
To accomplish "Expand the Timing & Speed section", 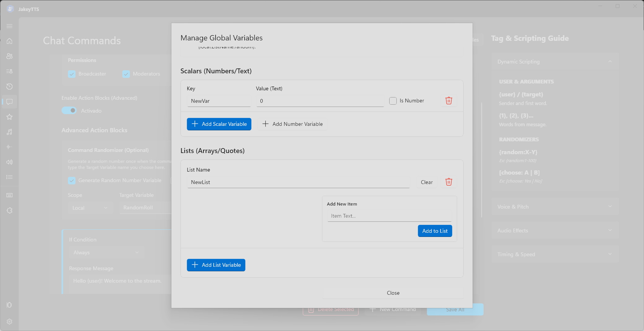I will (x=555, y=254).
